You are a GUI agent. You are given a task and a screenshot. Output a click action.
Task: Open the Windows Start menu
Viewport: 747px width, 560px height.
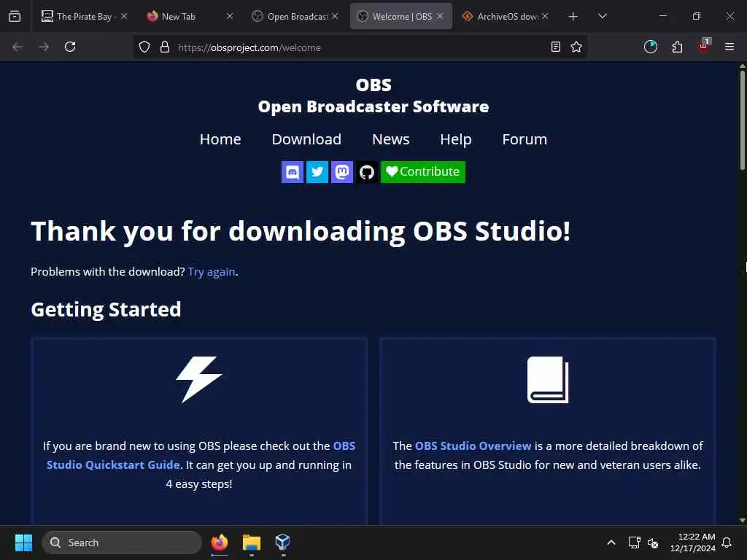[x=23, y=542]
